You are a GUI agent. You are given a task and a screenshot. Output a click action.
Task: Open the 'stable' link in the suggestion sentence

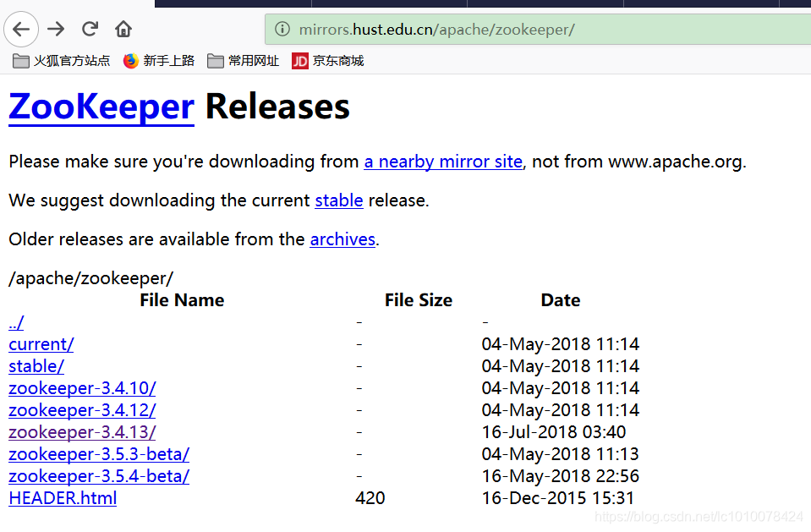[x=339, y=200]
